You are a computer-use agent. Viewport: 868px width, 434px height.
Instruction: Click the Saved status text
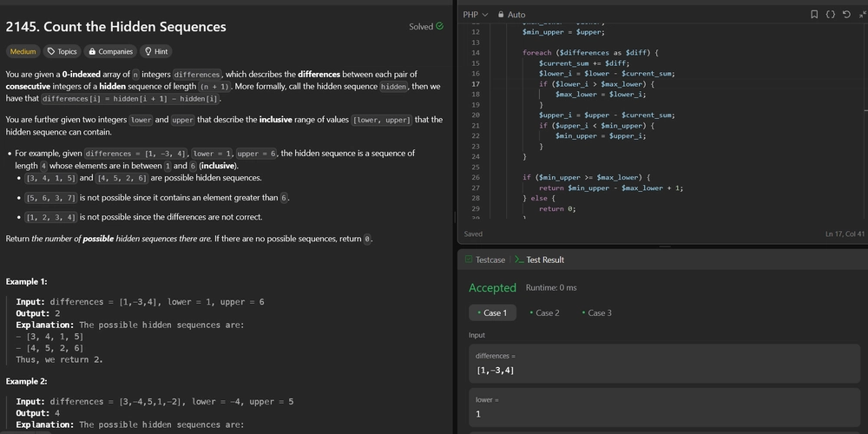[x=473, y=234]
